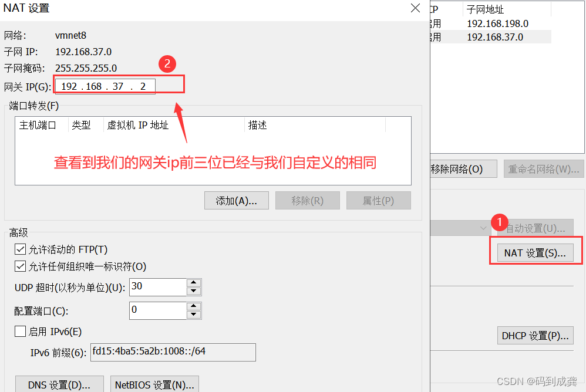This screenshot has height=392, width=586.
Task: Open DNS 设置(D) configuration
Action: 59,385
